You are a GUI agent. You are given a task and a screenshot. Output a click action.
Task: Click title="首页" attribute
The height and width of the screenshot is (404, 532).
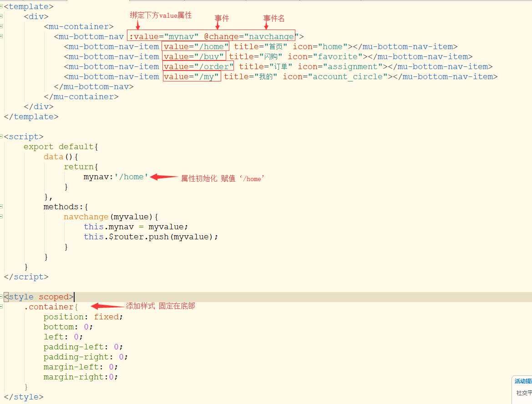[x=261, y=46]
